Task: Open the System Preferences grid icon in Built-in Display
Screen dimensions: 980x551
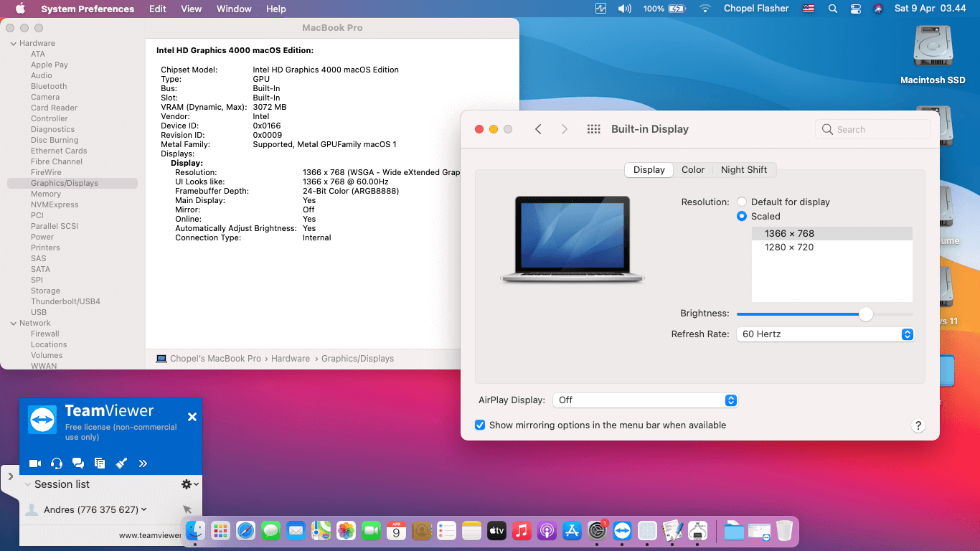Action: pyautogui.click(x=593, y=129)
